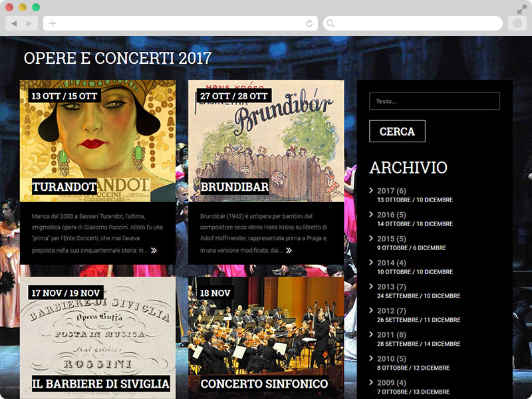Expand the 2017 (6) archive chevron
The height and width of the screenshot is (399, 532).
point(371,190)
